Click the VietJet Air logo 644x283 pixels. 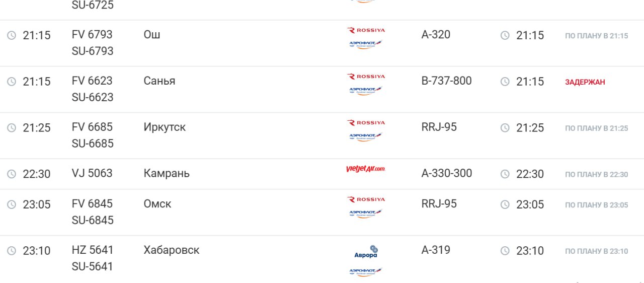(x=365, y=169)
